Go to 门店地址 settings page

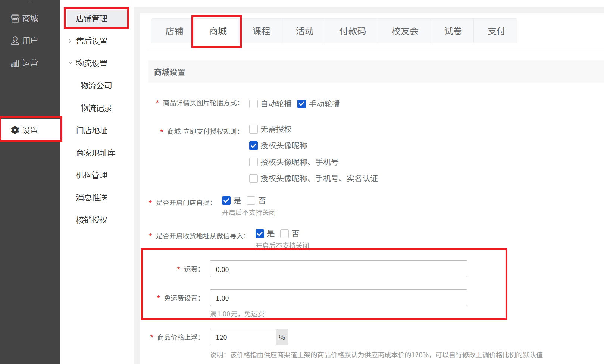click(x=92, y=131)
